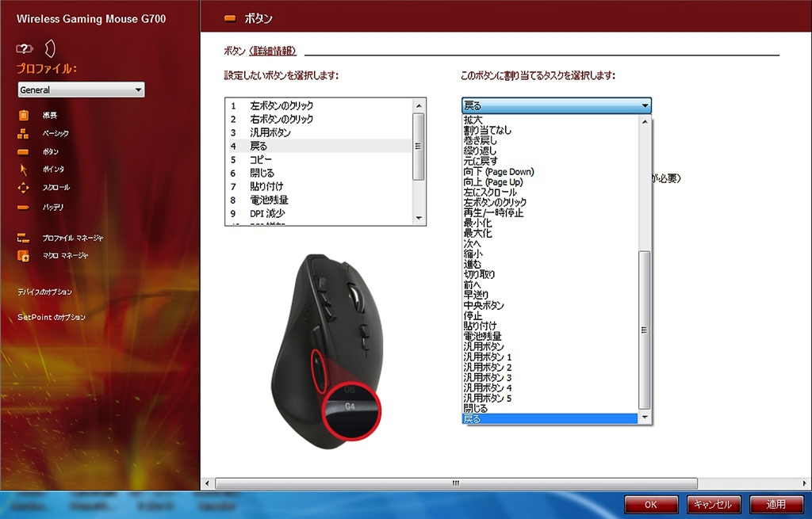Select button 4 戻る row

[x=320, y=146]
